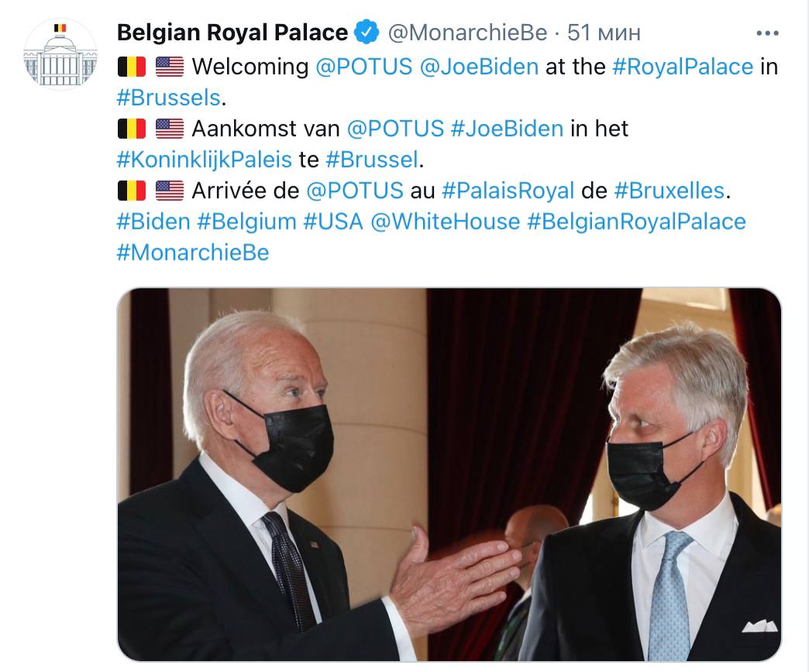Open the three-dot tweet options menu
This screenshot has width=809, height=672.
pyautogui.click(x=767, y=33)
